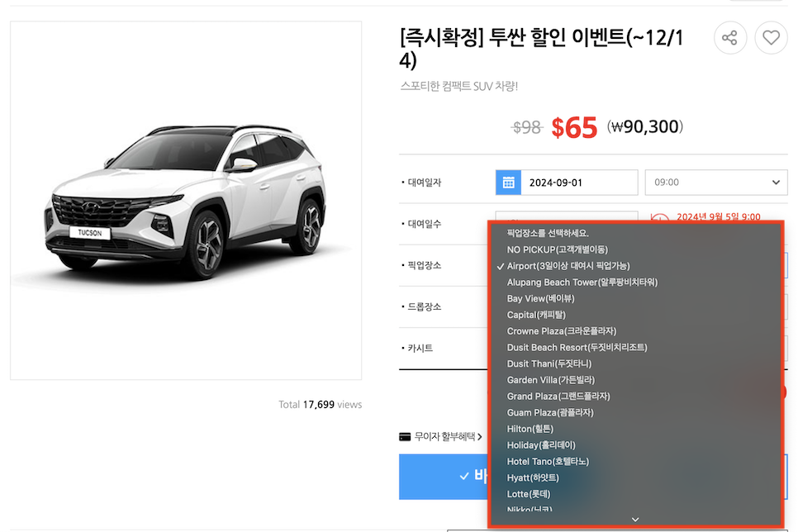
Task: Click the Total 17,699 views text
Action: [321, 404]
